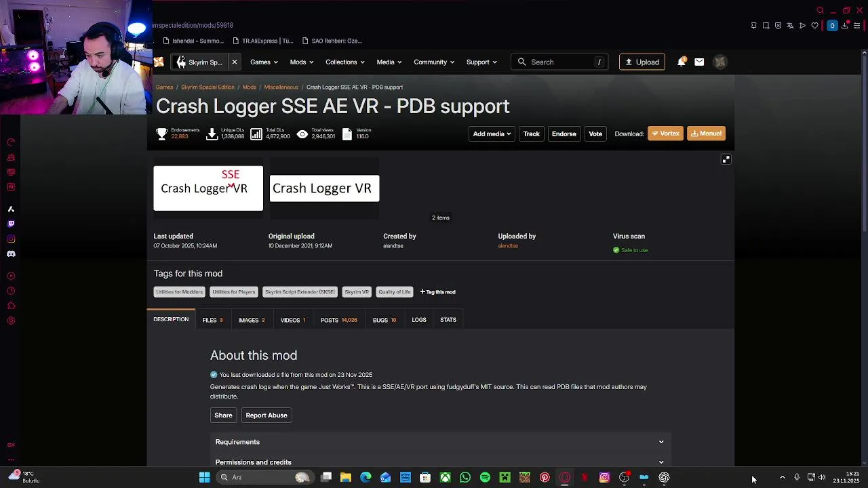Open Discord panel in Opera GX sidebar
Viewport: 868px width, 488px height.
coord(11,253)
